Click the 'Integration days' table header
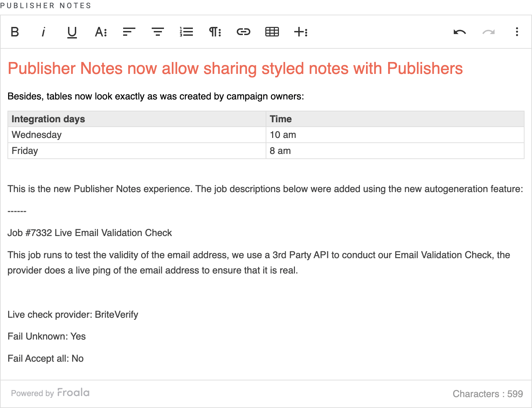This screenshot has width=532, height=408. pos(137,119)
